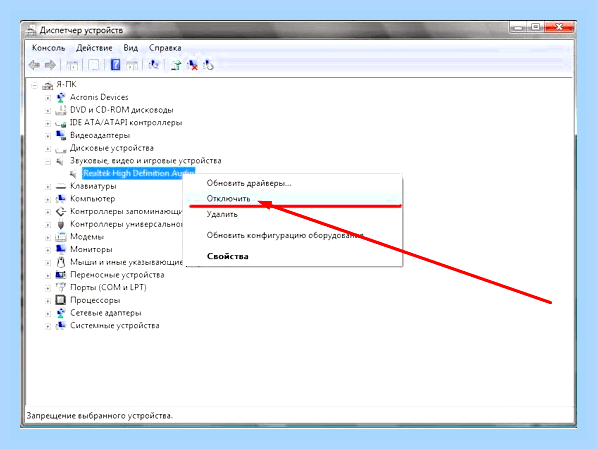The width and height of the screenshot is (597, 449).
Task: Open Properties via the toolbar sheet icon
Action: pos(94,65)
